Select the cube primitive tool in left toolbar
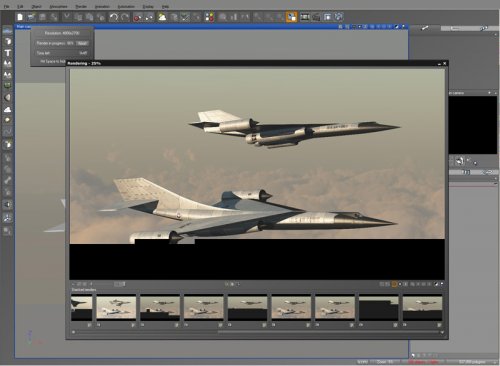Image resolution: width=500 pixels, height=366 pixels. click(7, 42)
